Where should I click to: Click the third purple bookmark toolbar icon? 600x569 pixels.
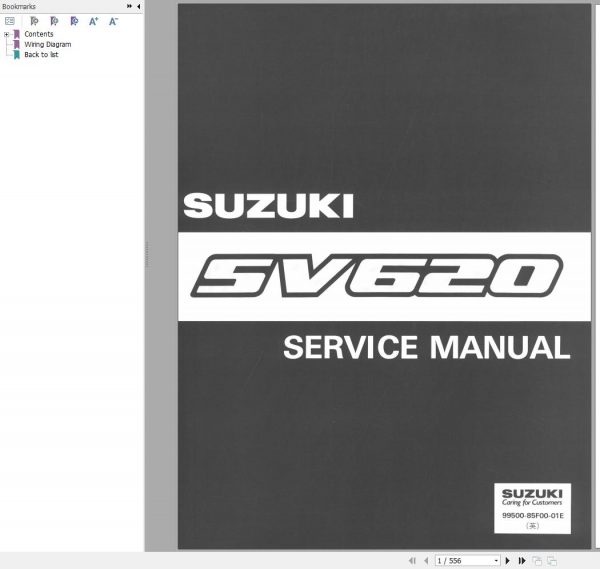pyautogui.click(x=74, y=21)
